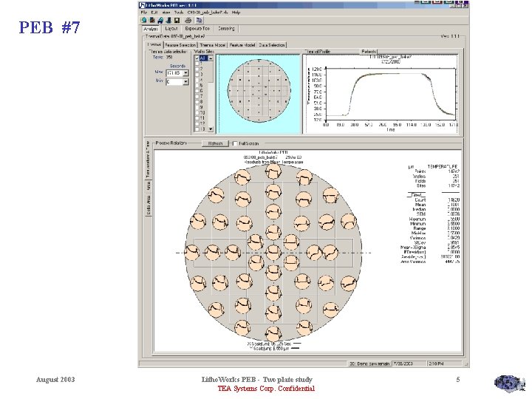
Task: Click the first toolbar icon under the File menu
Action: tap(144, 21)
